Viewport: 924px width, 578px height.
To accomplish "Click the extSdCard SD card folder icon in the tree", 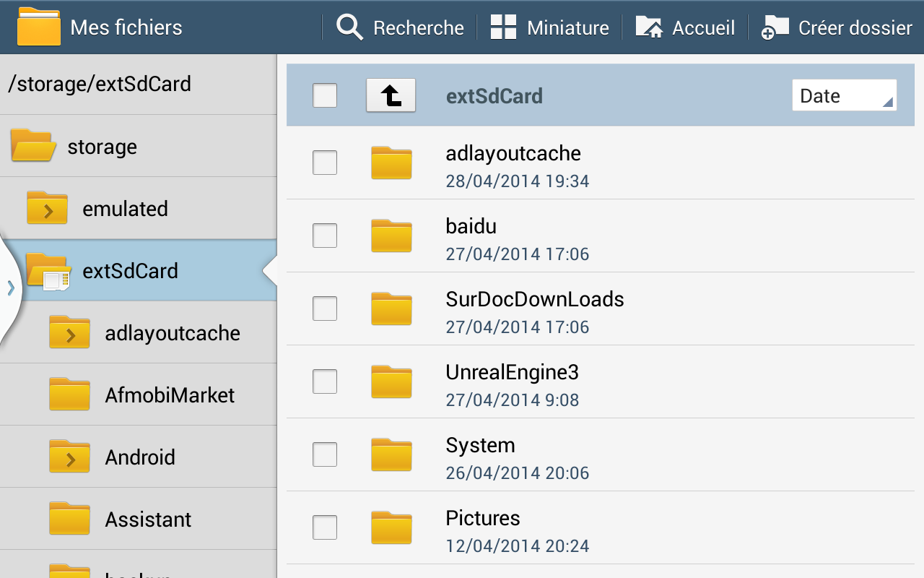I will click(48, 272).
